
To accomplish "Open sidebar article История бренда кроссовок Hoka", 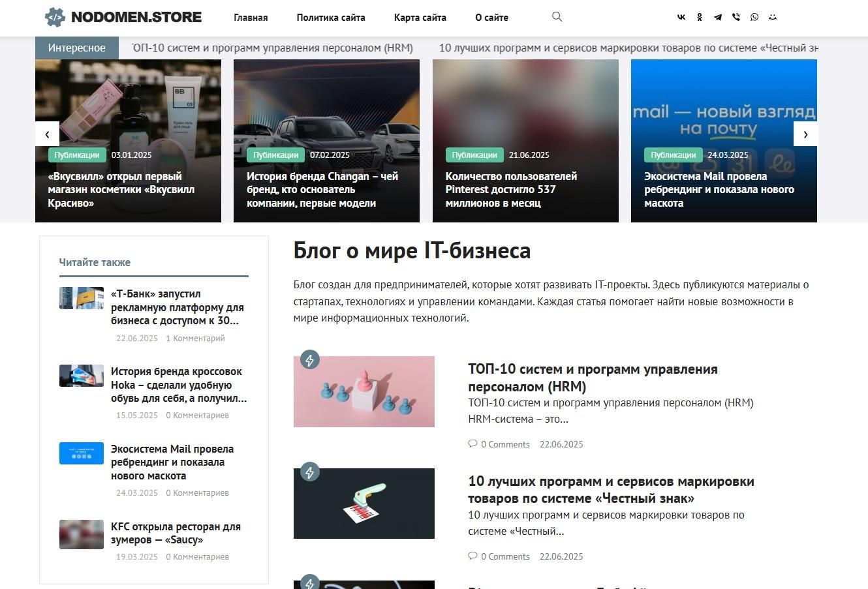I will 179,385.
